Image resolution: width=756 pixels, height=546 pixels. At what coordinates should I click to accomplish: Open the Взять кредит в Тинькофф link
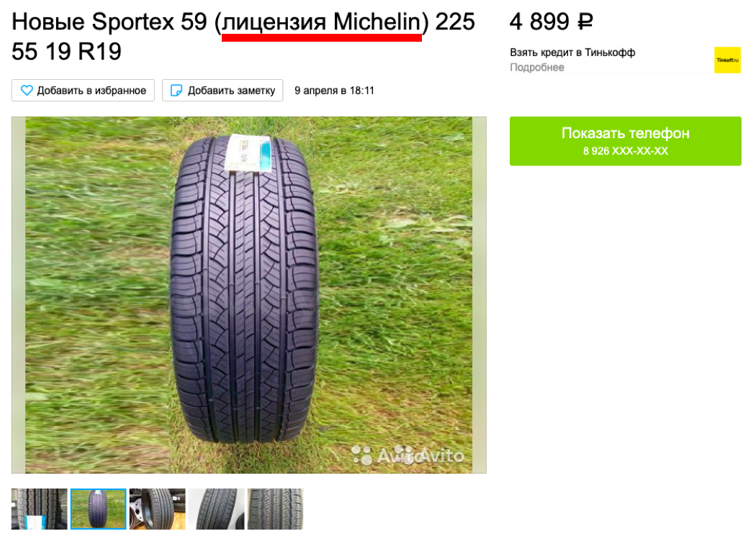572,52
